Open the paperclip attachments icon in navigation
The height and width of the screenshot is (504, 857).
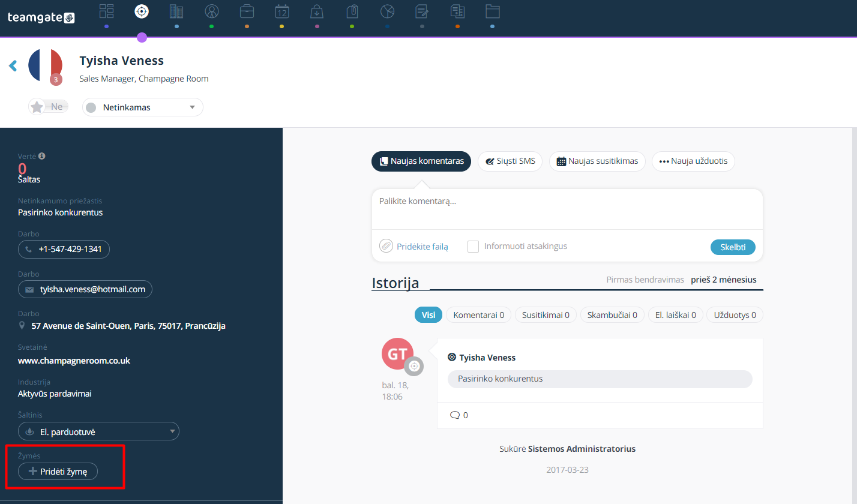pos(352,11)
